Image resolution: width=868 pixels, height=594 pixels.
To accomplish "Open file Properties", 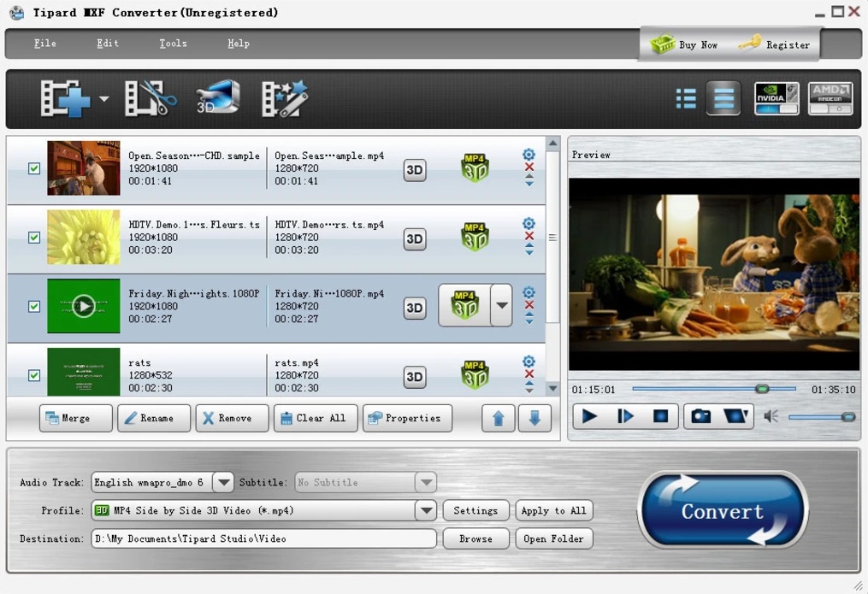I will (x=407, y=418).
